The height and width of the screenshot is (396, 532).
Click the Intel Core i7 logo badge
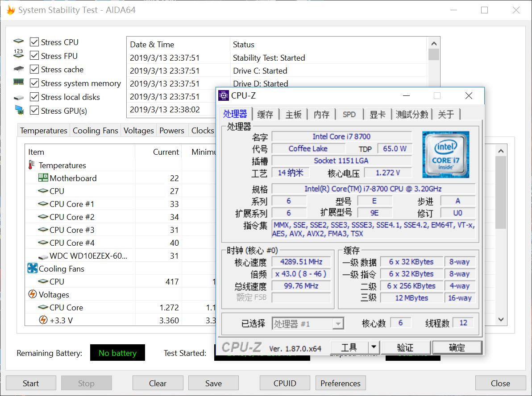[x=445, y=154]
